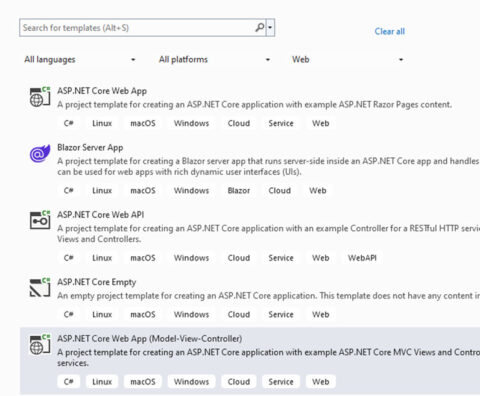Click the C# tag under ASP.NET Core Web App
This screenshot has width=480, height=396.
point(68,123)
